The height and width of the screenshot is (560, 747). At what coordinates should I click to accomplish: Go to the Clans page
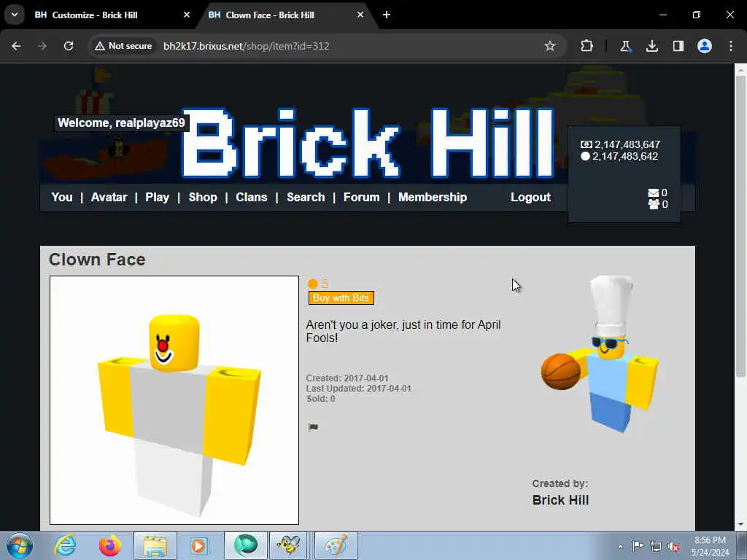(252, 197)
